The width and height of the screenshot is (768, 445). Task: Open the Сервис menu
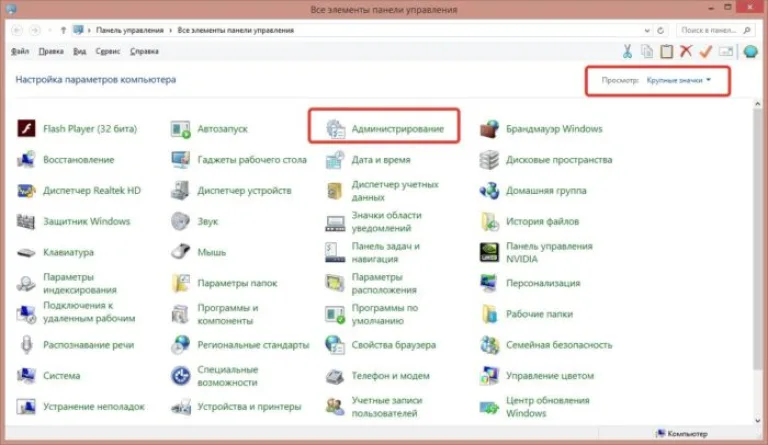pyautogui.click(x=108, y=51)
